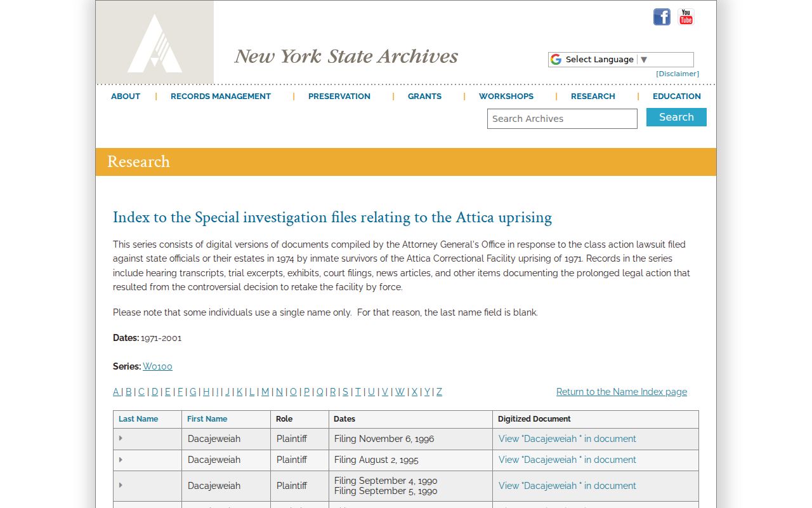Expand the row dated November 6, 1996
812x508 pixels.
[x=121, y=438]
